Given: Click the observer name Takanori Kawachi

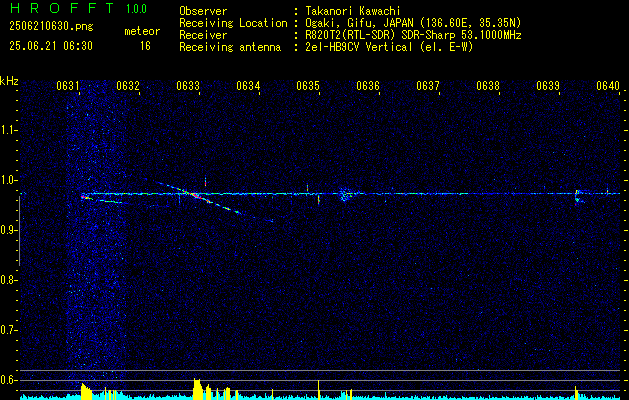Looking at the screenshot, I should click(x=353, y=11).
